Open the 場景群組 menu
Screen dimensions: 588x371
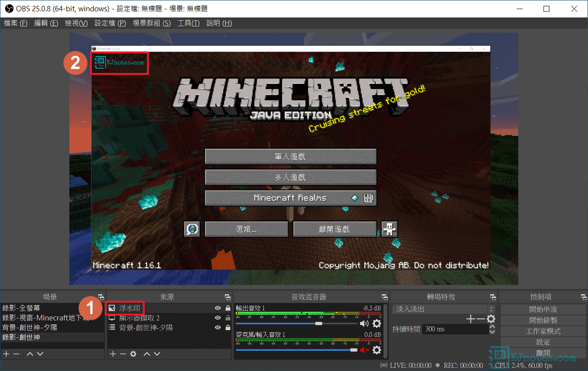coord(152,23)
